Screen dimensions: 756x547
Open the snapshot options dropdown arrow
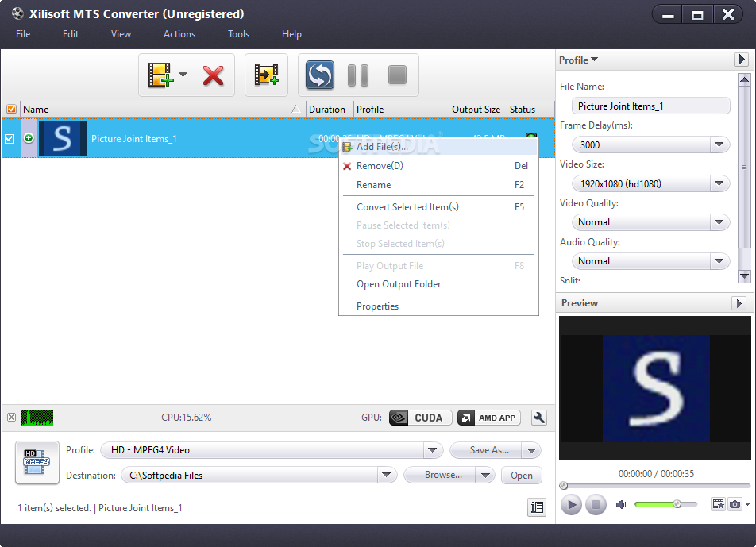click(x=747, y=504)
